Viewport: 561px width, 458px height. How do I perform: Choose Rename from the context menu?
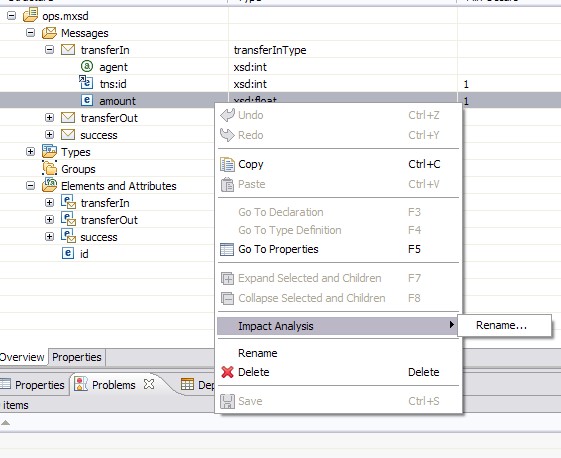[x=338, y=353]
